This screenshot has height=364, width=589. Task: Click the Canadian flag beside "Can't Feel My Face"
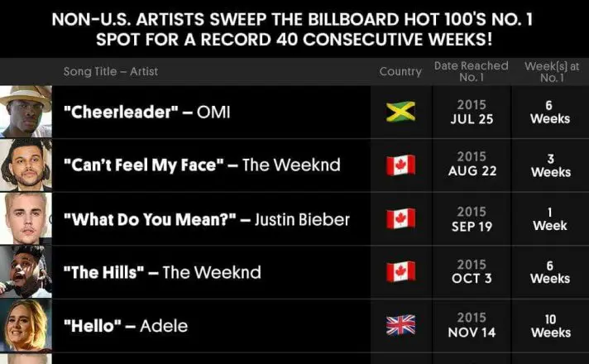pos(400,165)
